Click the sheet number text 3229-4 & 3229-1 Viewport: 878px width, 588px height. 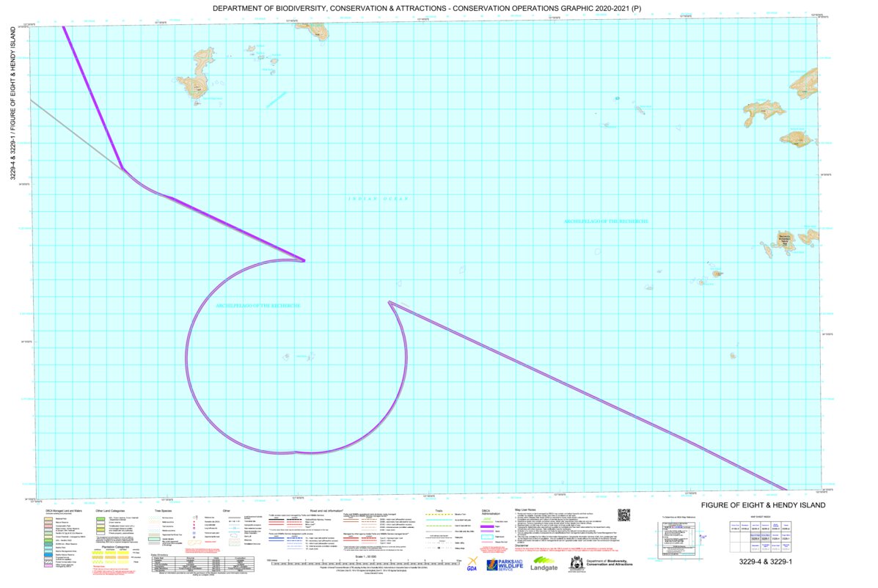tap(766, 562)
